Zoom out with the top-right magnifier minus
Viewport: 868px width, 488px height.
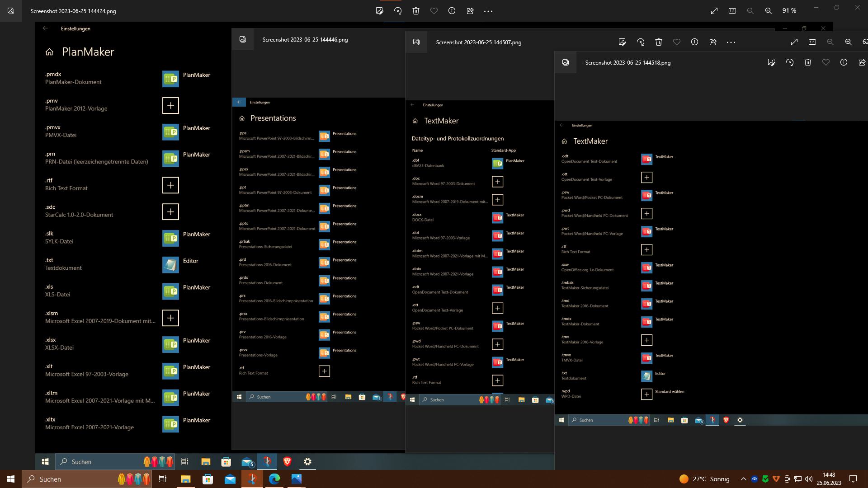(750, 11)
